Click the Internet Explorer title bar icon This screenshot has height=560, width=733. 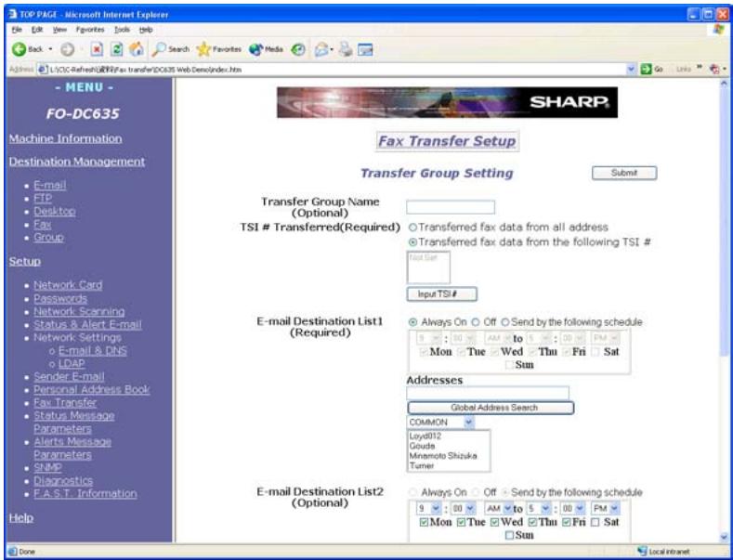point(13,15)
